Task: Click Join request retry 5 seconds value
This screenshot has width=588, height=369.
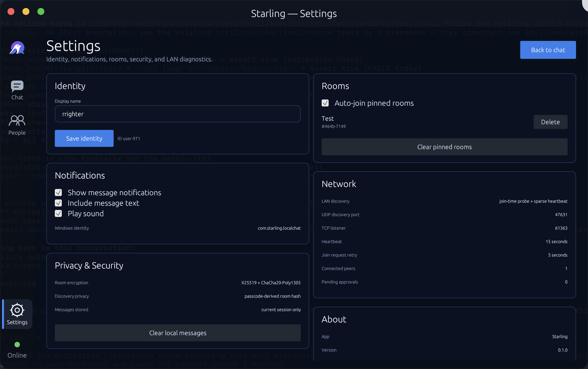Action: (558, 255)
